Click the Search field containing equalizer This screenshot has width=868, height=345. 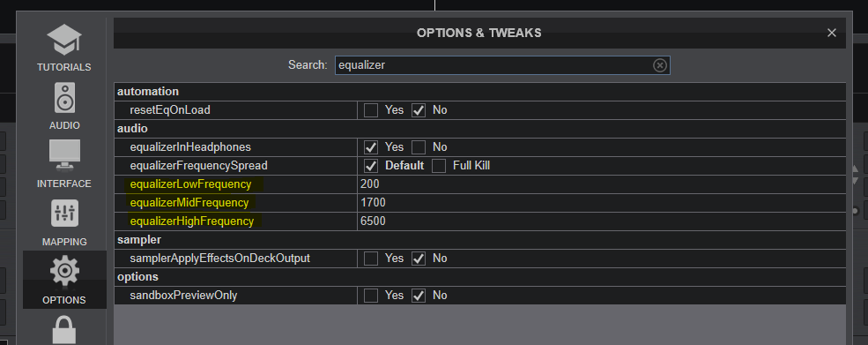502,65
